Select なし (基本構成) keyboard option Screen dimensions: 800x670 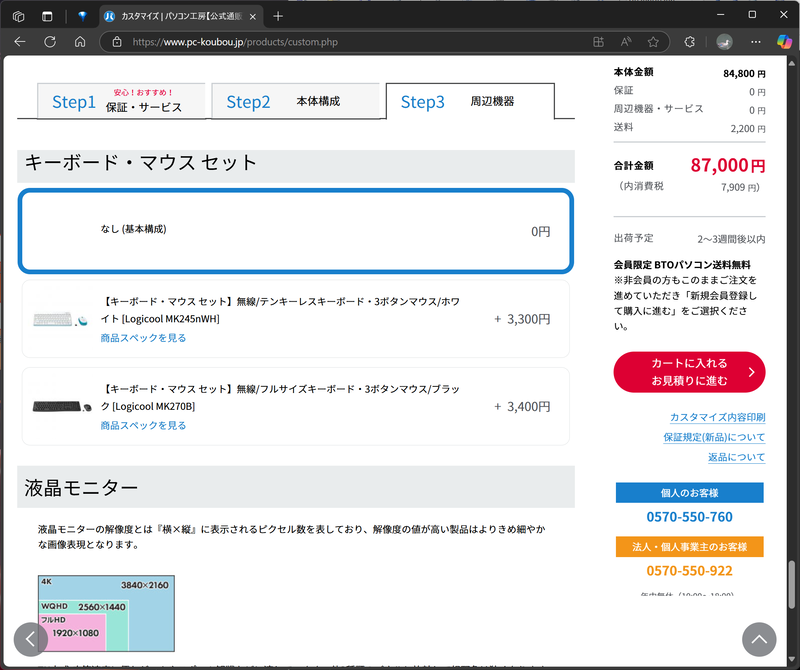coord(296,231)
